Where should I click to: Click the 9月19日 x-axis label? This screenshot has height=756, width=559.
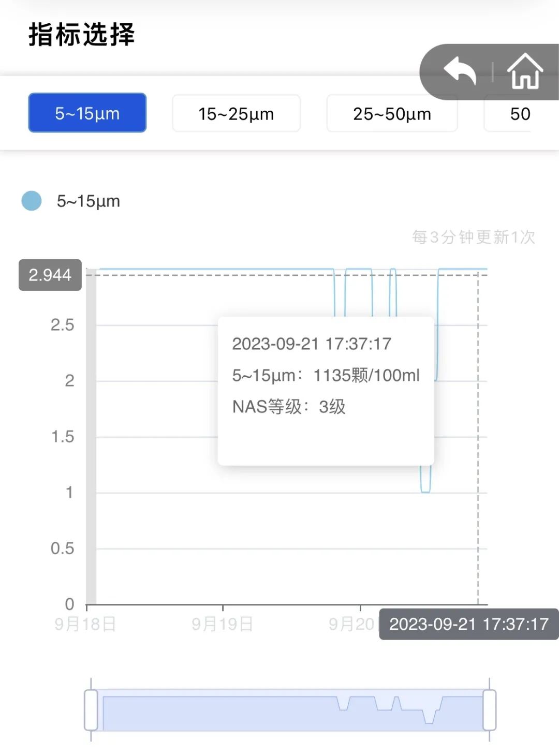click(x=223, y=624)
